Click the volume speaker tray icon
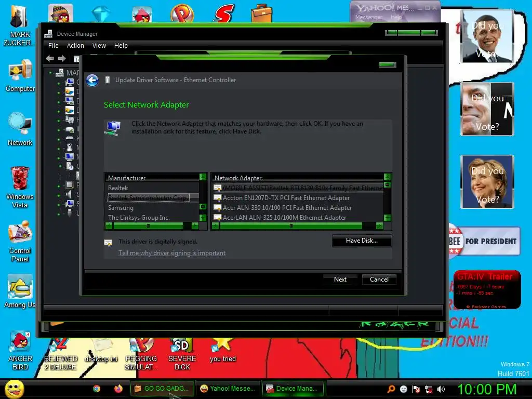The width and height of the screenshot is (532, 399). coord(441,389)
